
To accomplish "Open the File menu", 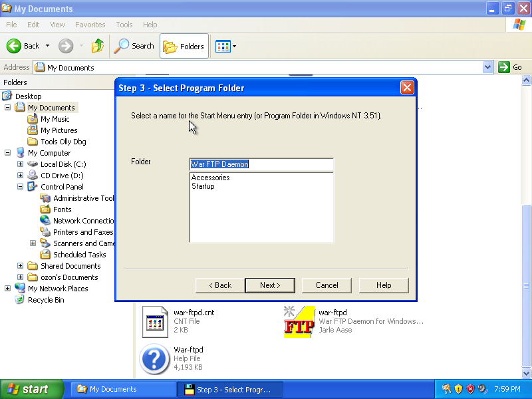I will [x=11, y=25].
